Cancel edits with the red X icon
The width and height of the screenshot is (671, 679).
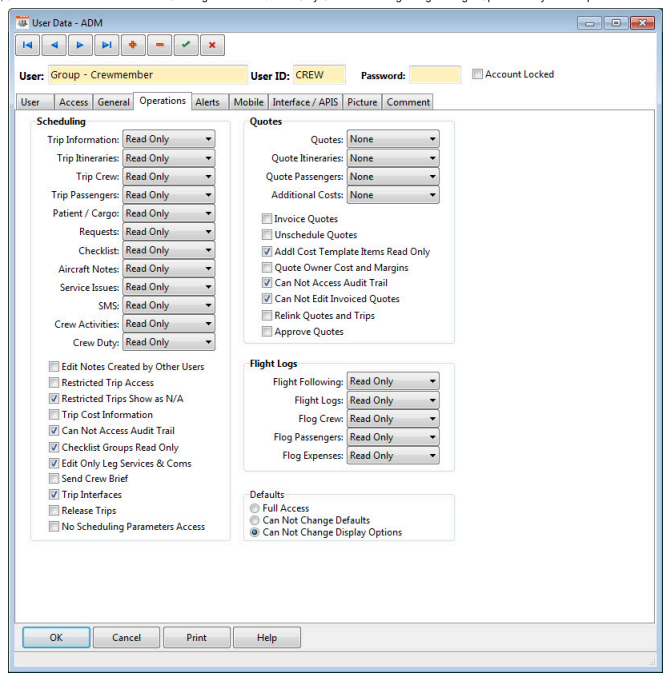(x=212, y=45)
